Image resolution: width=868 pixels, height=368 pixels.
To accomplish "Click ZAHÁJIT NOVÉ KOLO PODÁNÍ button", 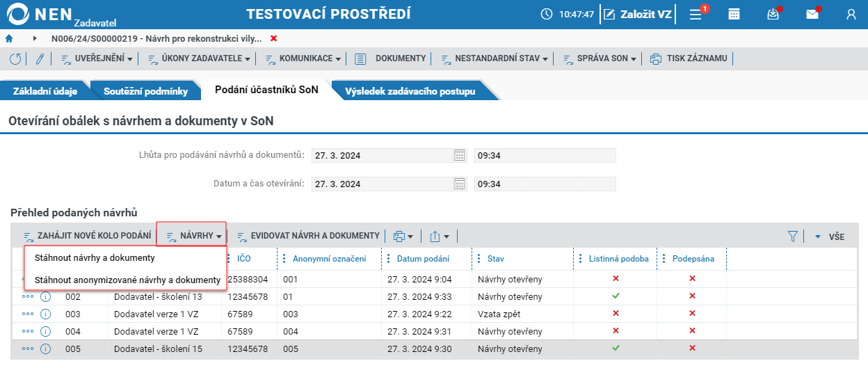I will tap(87, 237).
